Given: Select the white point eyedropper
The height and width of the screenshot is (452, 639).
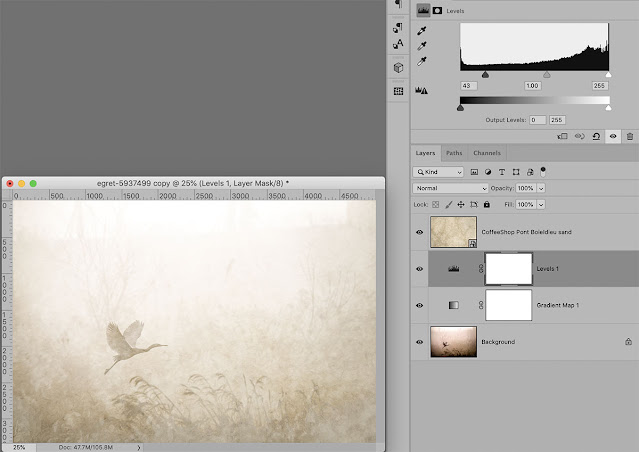Looking at the screenshot, I should [x=421, y=62].
